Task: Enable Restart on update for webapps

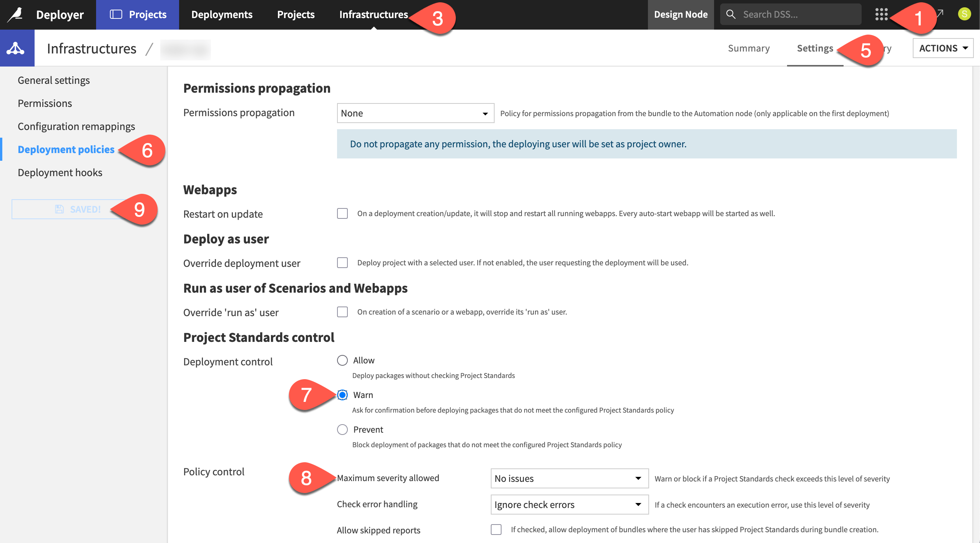Action: [342, 213]
